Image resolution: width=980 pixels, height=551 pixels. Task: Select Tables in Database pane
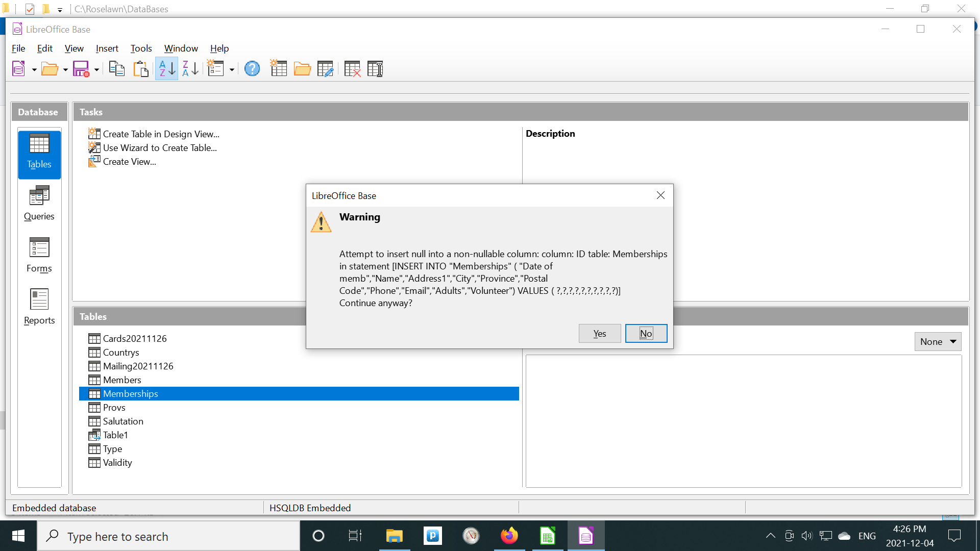39,155
